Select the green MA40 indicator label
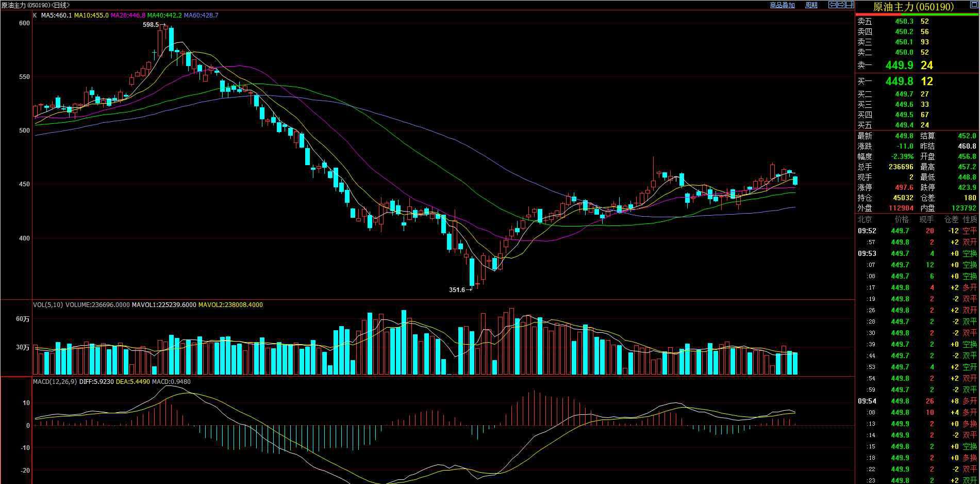This screenshot has width=980, height=484. [x=164, y=15]
